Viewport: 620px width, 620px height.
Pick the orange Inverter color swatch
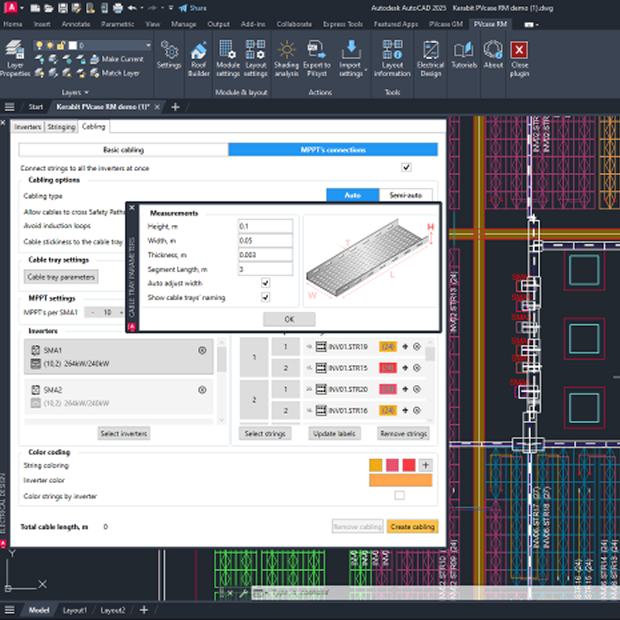tap(400, 480)
